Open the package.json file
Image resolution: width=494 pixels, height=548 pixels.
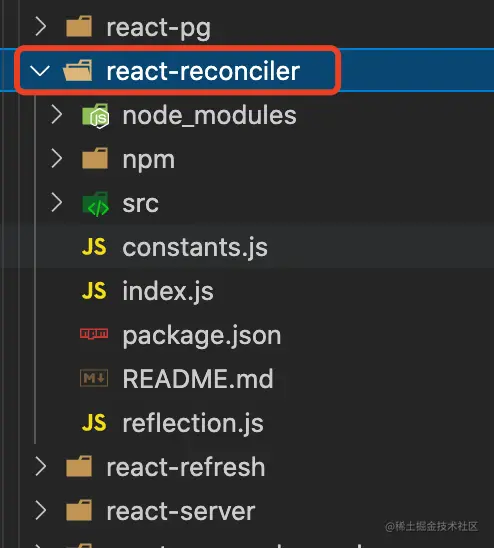point(202,336)
